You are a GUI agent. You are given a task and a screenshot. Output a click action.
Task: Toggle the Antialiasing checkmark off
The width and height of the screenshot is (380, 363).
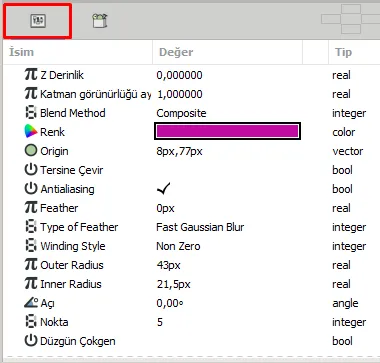tap(164, 189)
